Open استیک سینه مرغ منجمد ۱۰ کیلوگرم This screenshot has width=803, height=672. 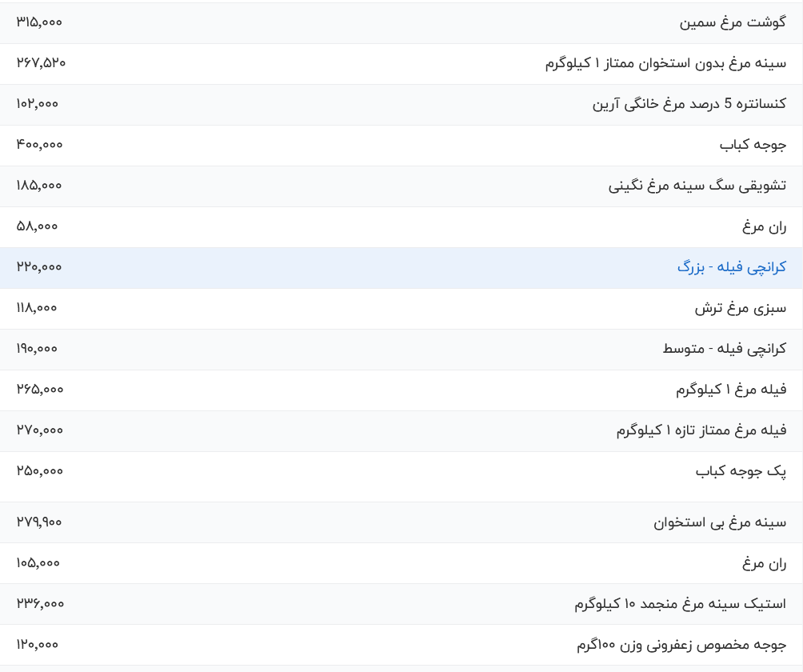pos(680,604)
